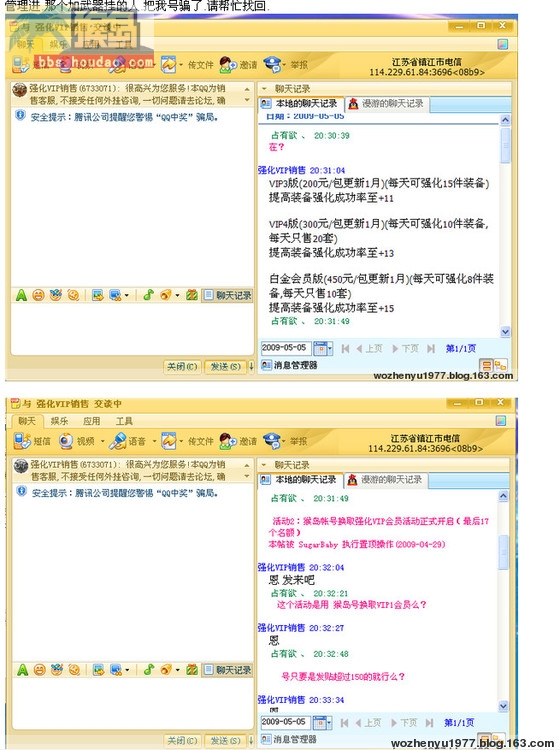Click the send picture icon in the bottom window

click(x=99, y=670)
